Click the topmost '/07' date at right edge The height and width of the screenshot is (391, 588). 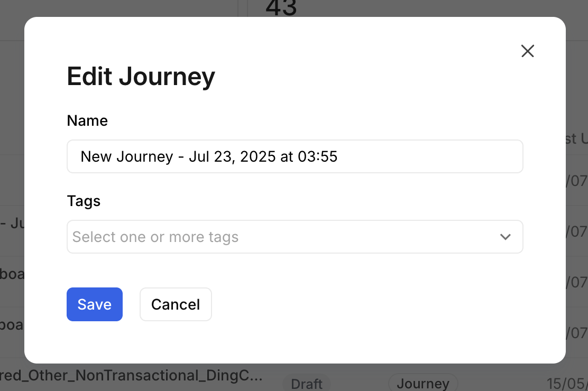tap(576, 181)
